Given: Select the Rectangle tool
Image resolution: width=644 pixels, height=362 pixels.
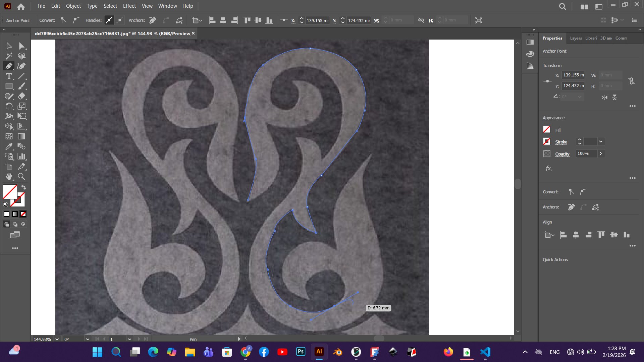Looking at the screenshot, I should [x=9, y=86].
